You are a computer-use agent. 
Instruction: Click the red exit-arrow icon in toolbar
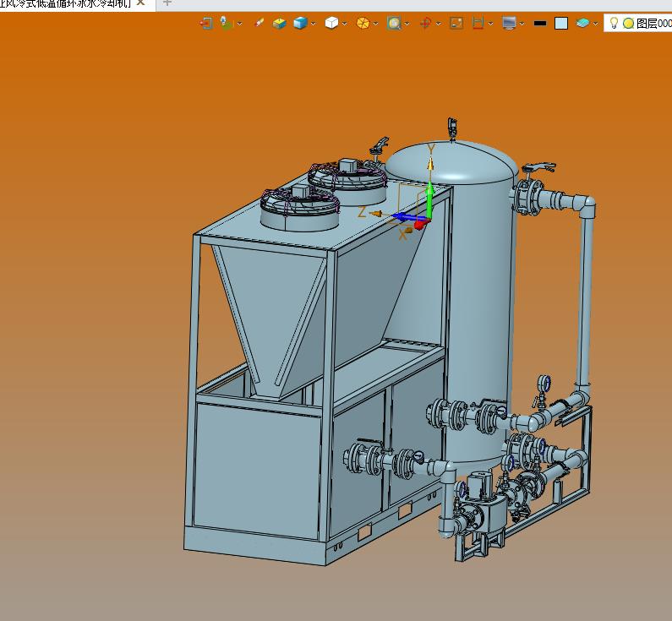[206, 23]
